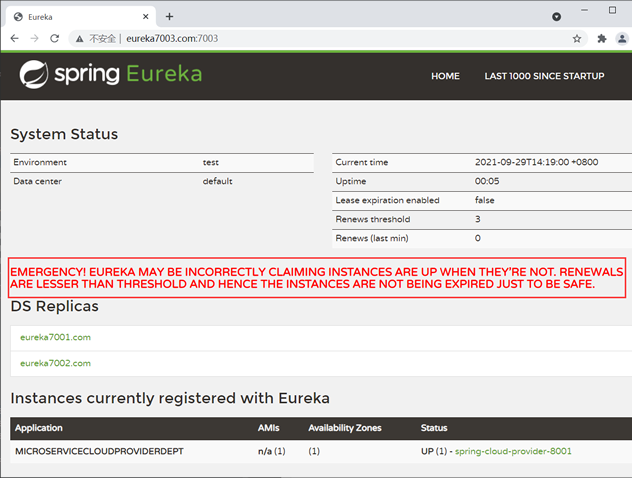632x478 pixels.
Task: Click the Renews threshold value 3
Action: [x=478, y=219]
